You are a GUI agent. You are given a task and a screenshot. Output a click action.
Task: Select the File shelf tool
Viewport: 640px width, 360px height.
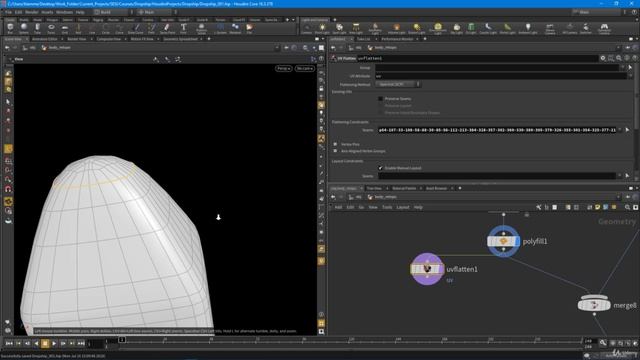click(249, 29)
